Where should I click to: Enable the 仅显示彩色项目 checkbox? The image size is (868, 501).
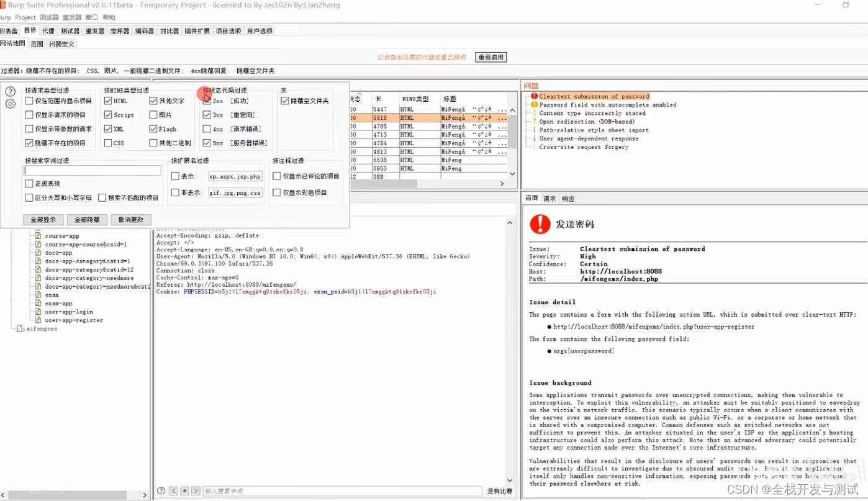[277, 192]
